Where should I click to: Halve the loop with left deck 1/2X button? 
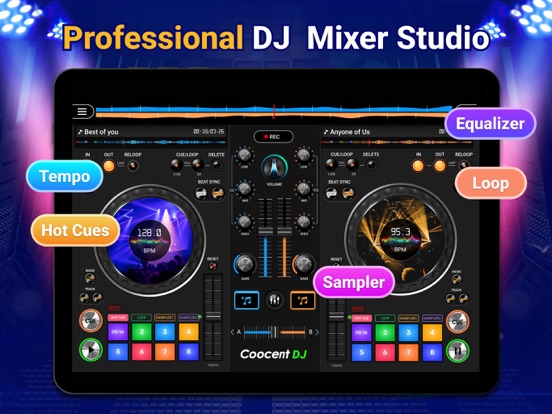176,164
